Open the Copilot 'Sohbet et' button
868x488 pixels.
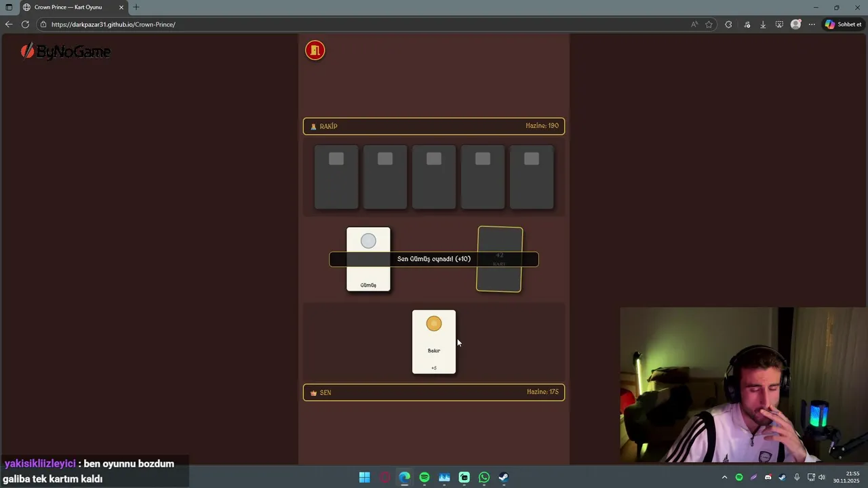coord(843,24)
